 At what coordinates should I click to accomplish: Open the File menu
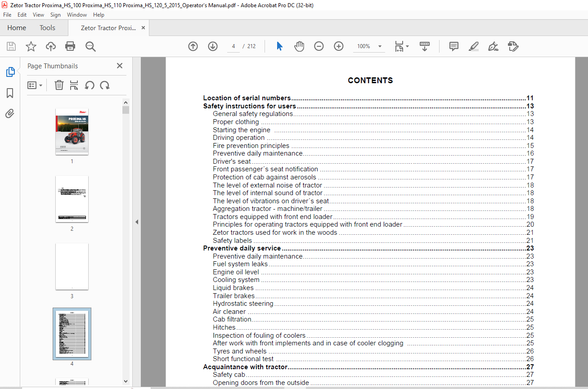pyautogui.click(x=8, y=15)
